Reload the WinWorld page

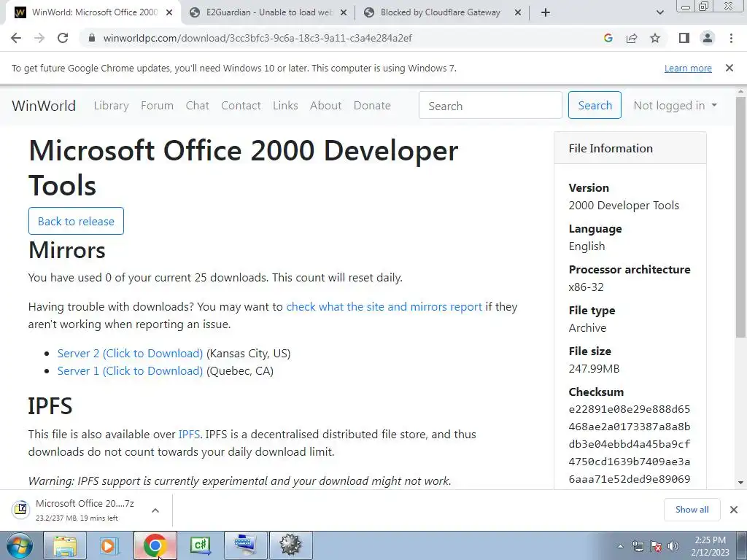pyautogui.click(x=63, y=38)
